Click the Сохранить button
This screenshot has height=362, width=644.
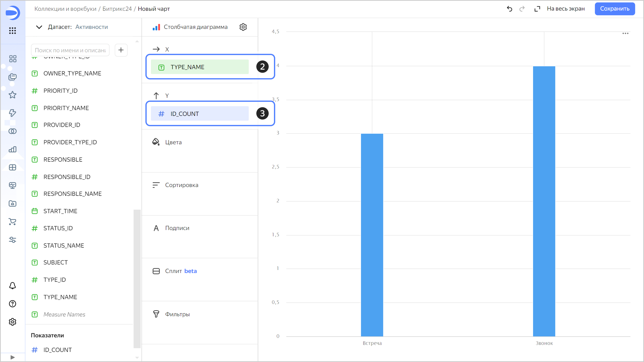point(615,9)
